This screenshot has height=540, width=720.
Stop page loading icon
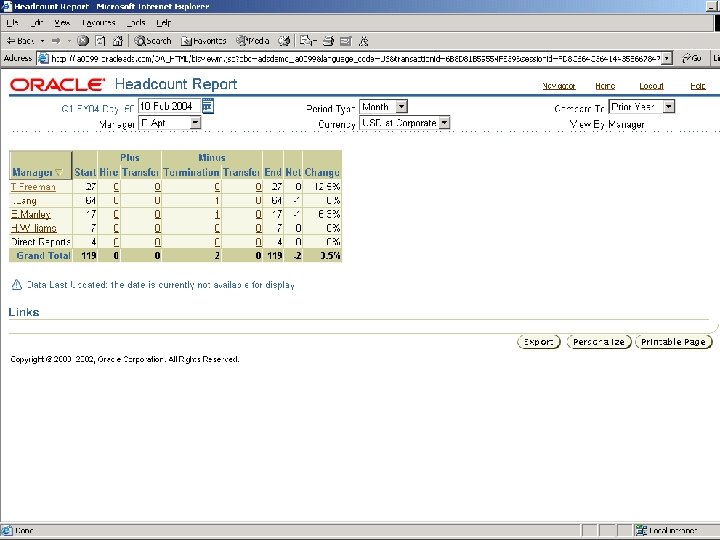[x=83, y=41]
